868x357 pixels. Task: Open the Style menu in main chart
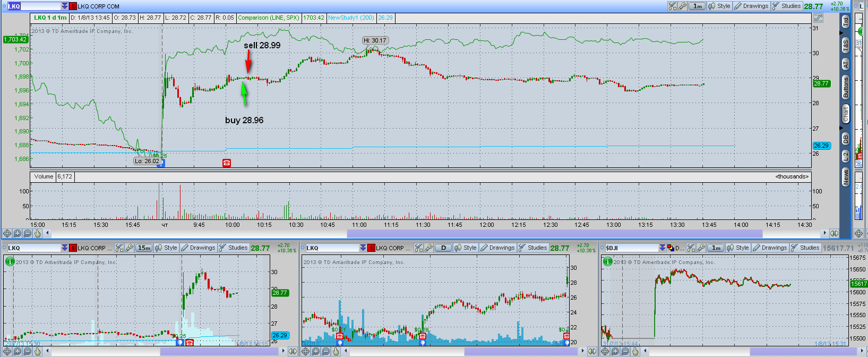[x=719, y=6]
